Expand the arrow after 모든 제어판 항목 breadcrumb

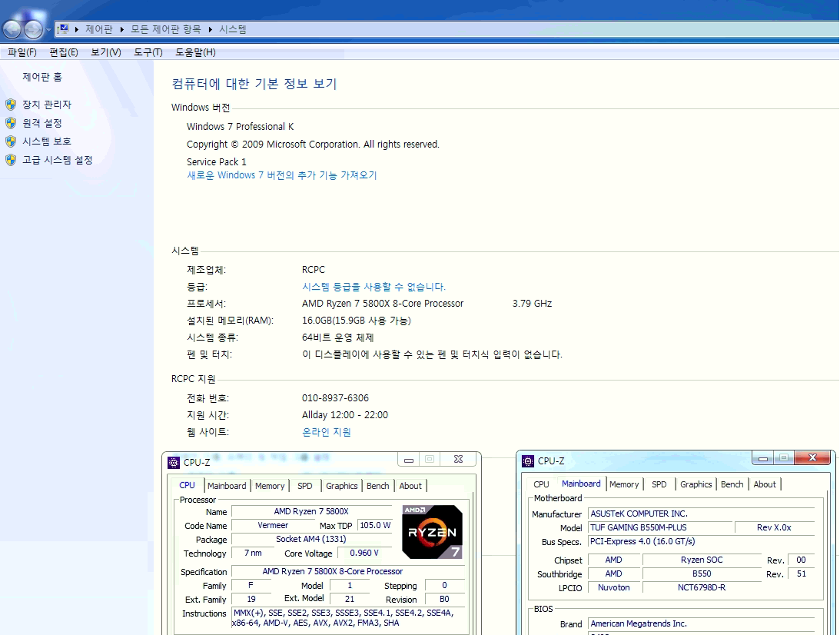(210, 29)
